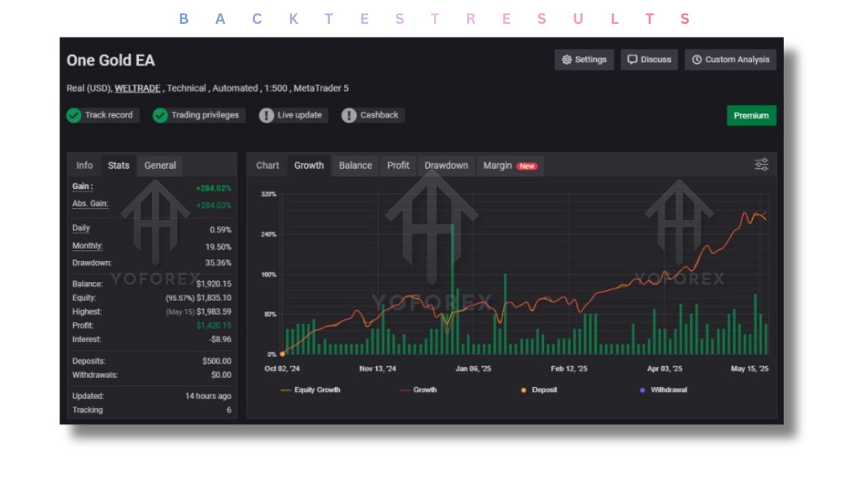Toggle Growth legend series visibility
This screenshot has width=868, height=488.
418,390
